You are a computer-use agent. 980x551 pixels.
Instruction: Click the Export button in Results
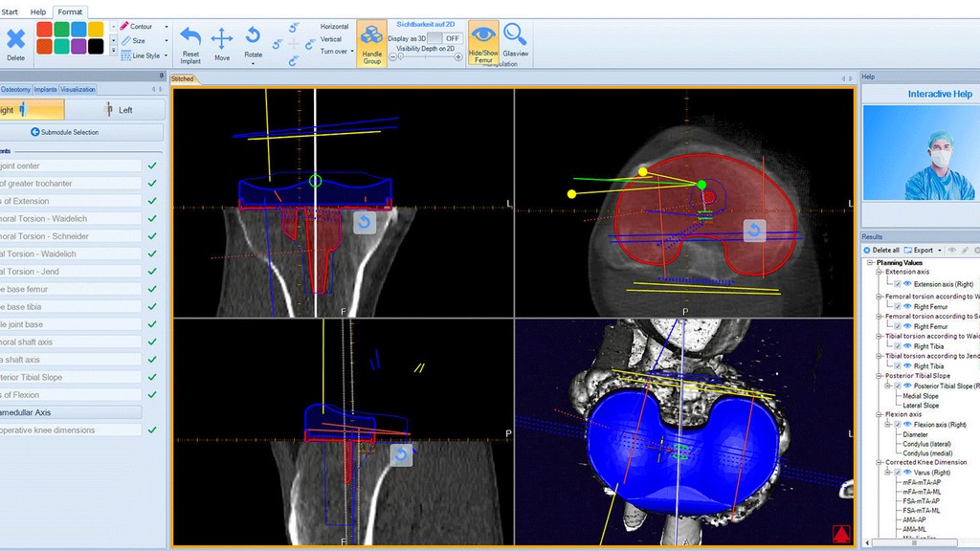919,250
